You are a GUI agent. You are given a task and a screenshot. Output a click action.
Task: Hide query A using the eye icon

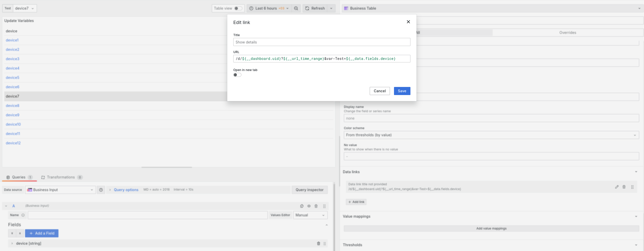pyautogui.click(x=309, y=206)
